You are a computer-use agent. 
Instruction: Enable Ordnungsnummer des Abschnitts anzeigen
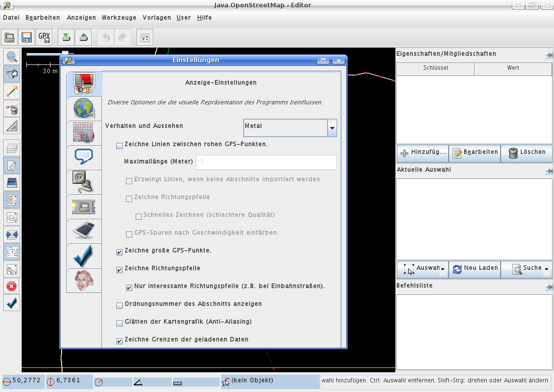click(119, 305)
